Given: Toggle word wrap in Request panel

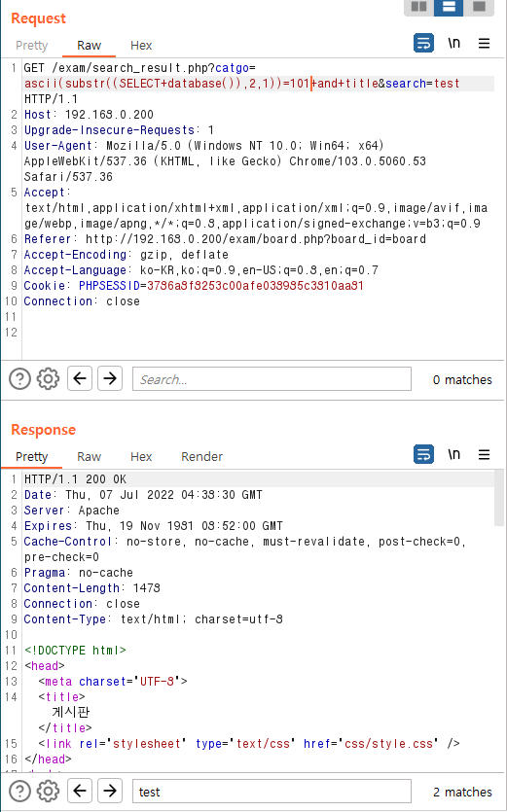Looking at the screenshot, I should point(423,43).
